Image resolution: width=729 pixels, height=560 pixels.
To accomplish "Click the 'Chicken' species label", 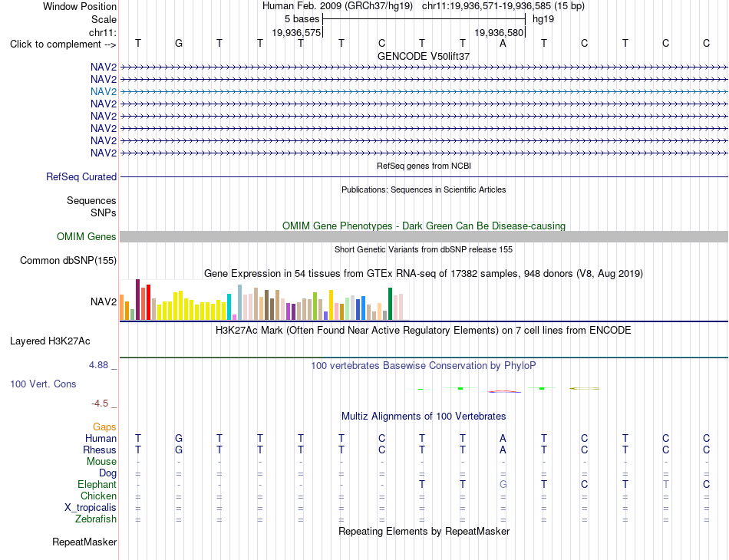I will (x=98, y=496).
